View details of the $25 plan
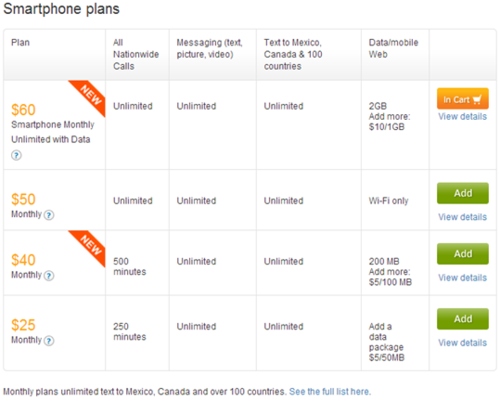500x401 pixels. (462, 343)
